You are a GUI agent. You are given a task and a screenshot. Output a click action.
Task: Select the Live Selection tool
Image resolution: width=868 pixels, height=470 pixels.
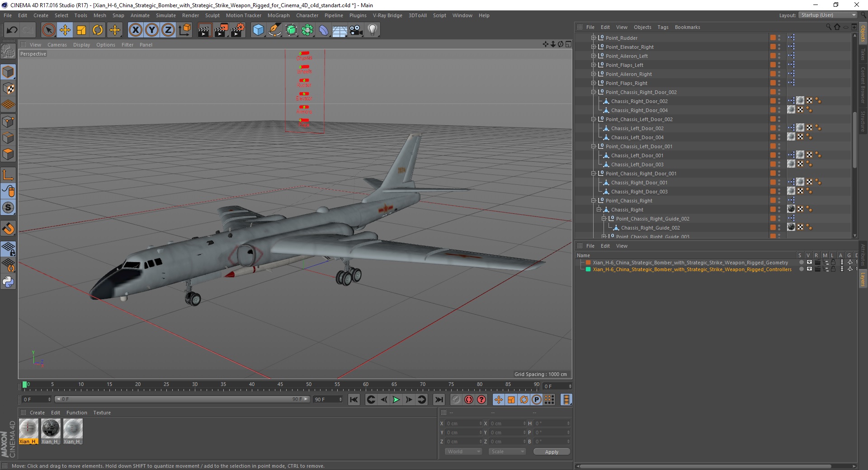[48, 30]
